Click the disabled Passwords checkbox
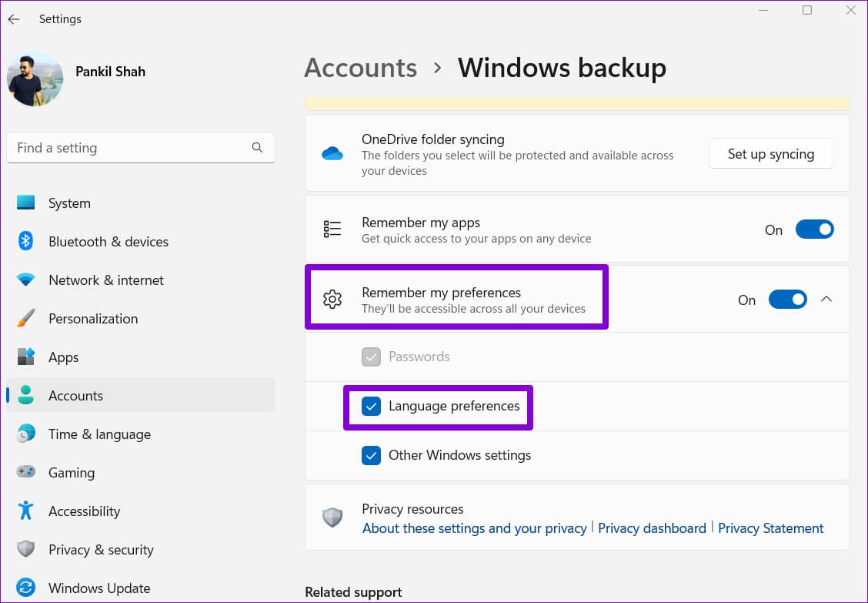The image size is (868, 603). 371,357
